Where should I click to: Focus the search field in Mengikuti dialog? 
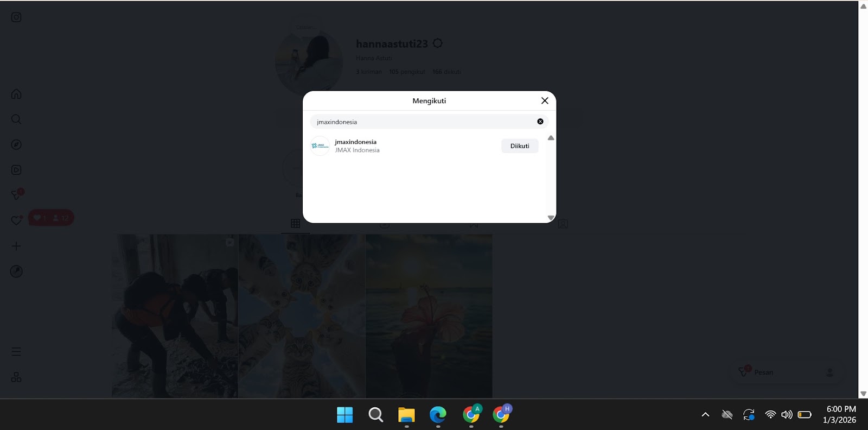click(423, 122)
